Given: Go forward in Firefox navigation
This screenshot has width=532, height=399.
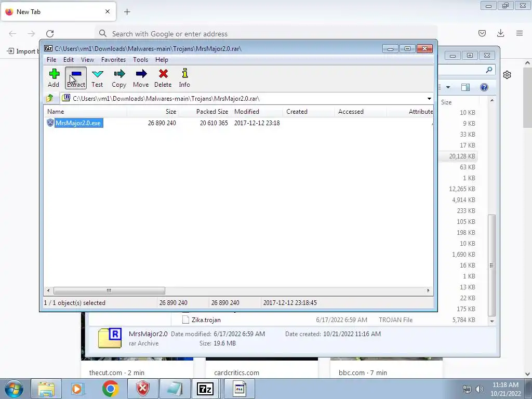Looking at the screenshot, I should [31, 34].
